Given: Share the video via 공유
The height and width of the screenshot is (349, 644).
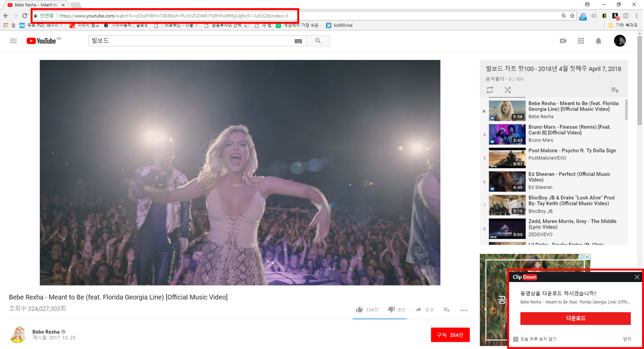Looking at the screenshot, I should 425,310.
